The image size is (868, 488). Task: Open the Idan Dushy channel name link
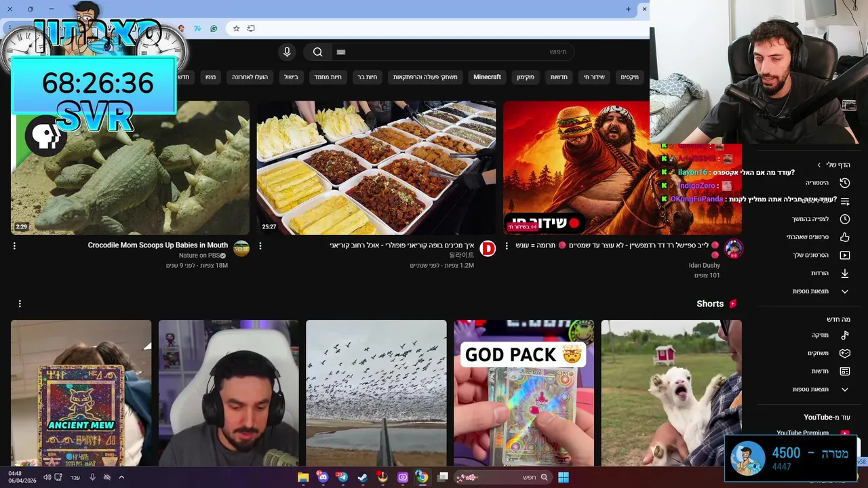point(704,266)
